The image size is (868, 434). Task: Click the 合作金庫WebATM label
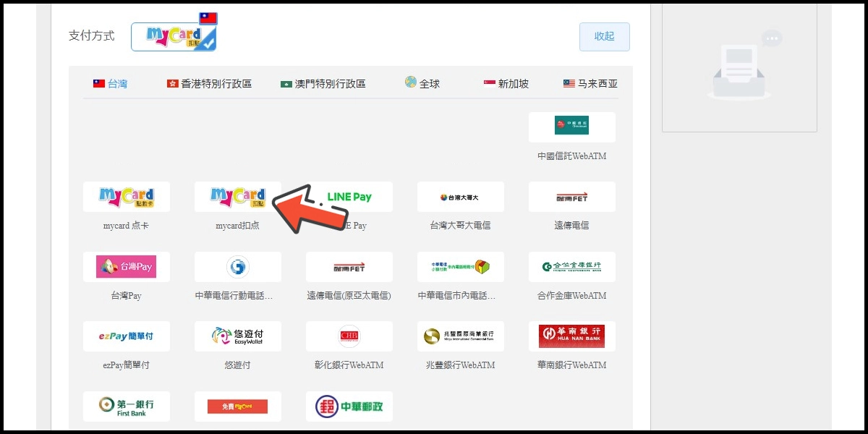coord(572,296)
